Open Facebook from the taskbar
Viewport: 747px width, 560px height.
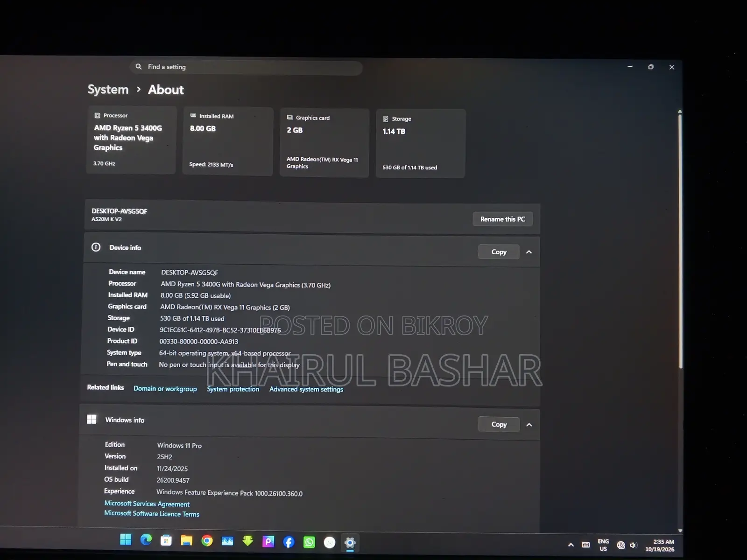coord(289,542)
